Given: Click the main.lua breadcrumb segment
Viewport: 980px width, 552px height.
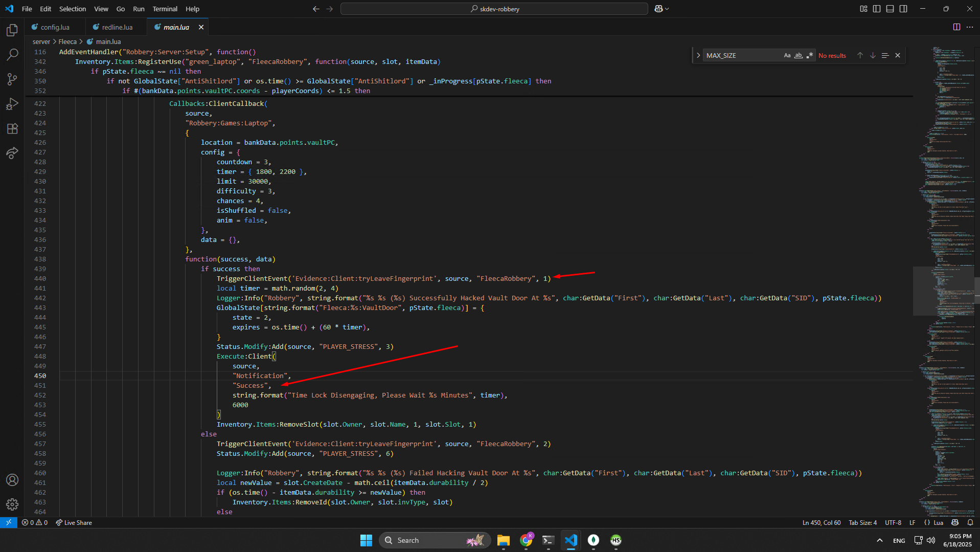Looking at the screenshot, I should pyautogui.click(x=104, y=41).
